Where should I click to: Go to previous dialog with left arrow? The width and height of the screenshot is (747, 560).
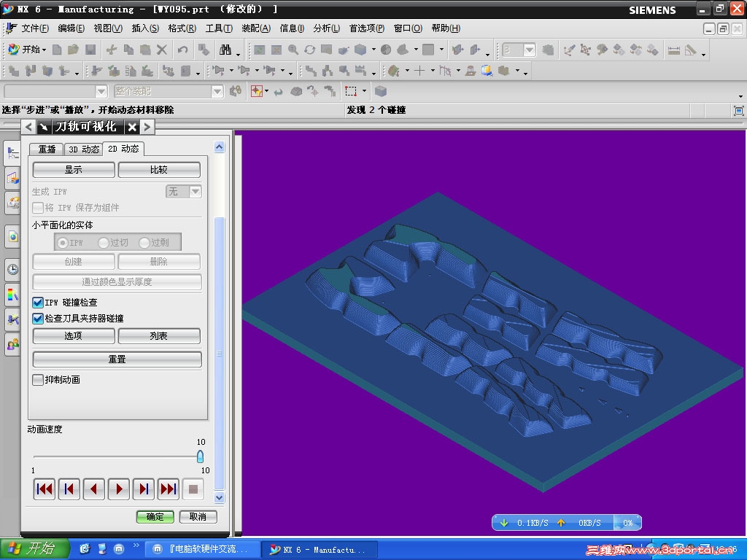[28, 127]
